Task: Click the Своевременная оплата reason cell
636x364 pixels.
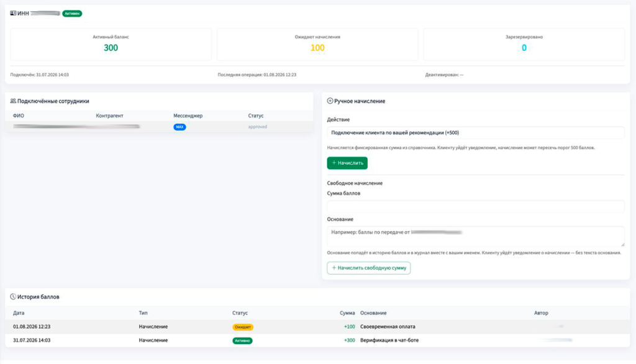Action: click(x=388, y=327)
